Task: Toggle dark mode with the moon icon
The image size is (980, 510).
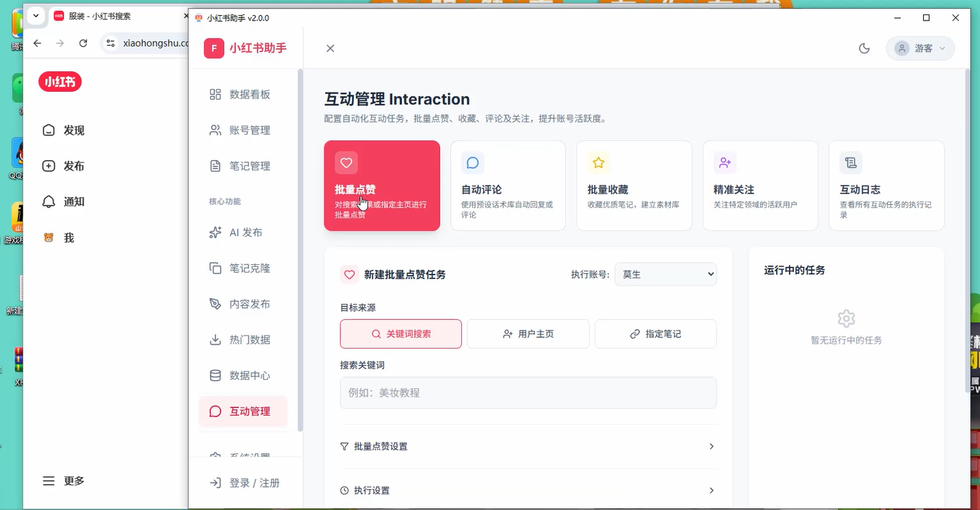Action: click(864, 48)
